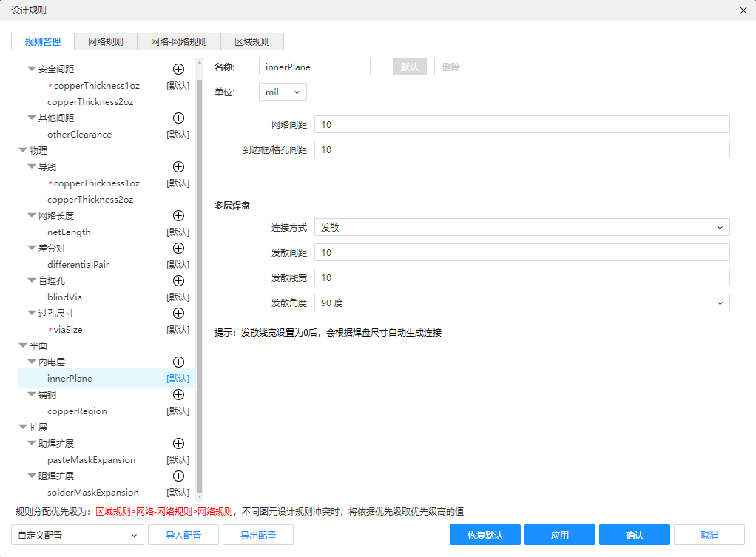Viewport: 756px width, 557px height.
Task: Open the 单位 mil dropdown
Action: point(283,92)
